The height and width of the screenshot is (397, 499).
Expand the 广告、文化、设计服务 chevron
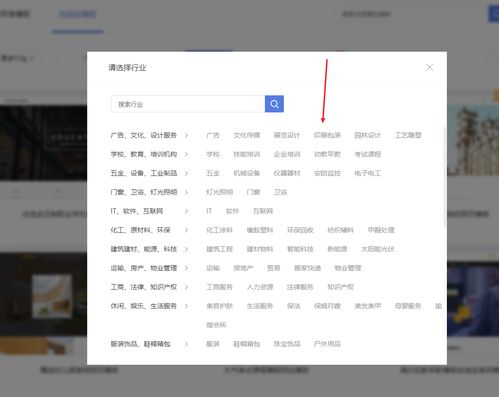pyautogui.click(x=186, y=135)
